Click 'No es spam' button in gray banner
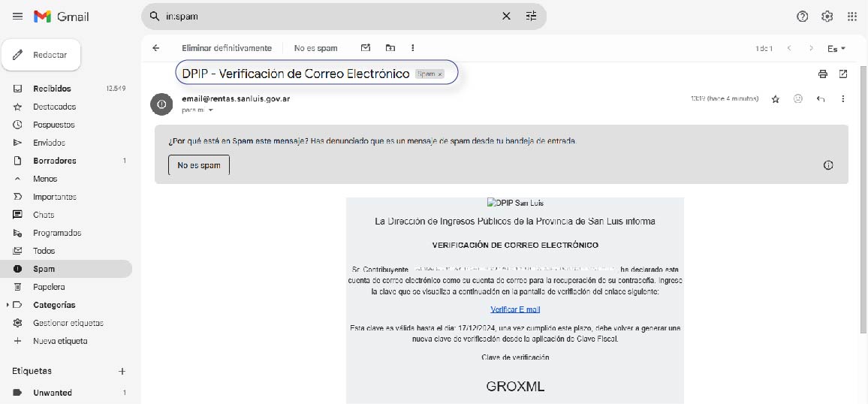The image size is (868, 404). point(199,165)
